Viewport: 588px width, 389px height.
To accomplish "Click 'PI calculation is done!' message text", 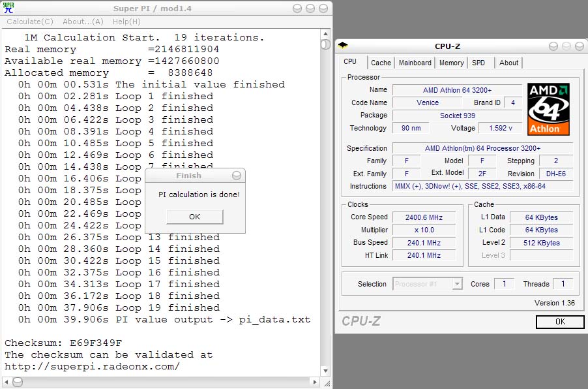I will (x=199, y=194).
